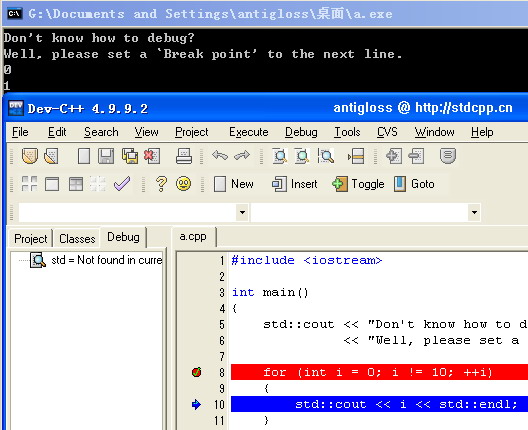Image resolution: width=528 pixels, height=430 pixels.
Task: Open the Debug menu
Action: click(x=301, y=132)
